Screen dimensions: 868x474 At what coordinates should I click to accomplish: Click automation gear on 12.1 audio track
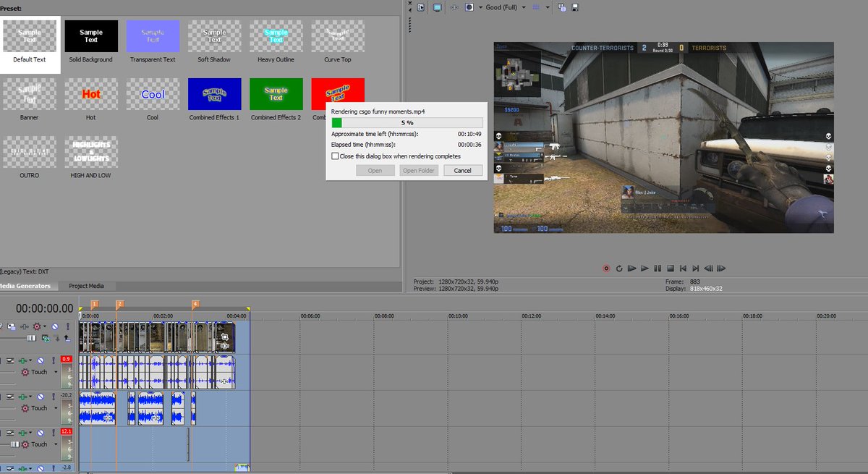25,444
